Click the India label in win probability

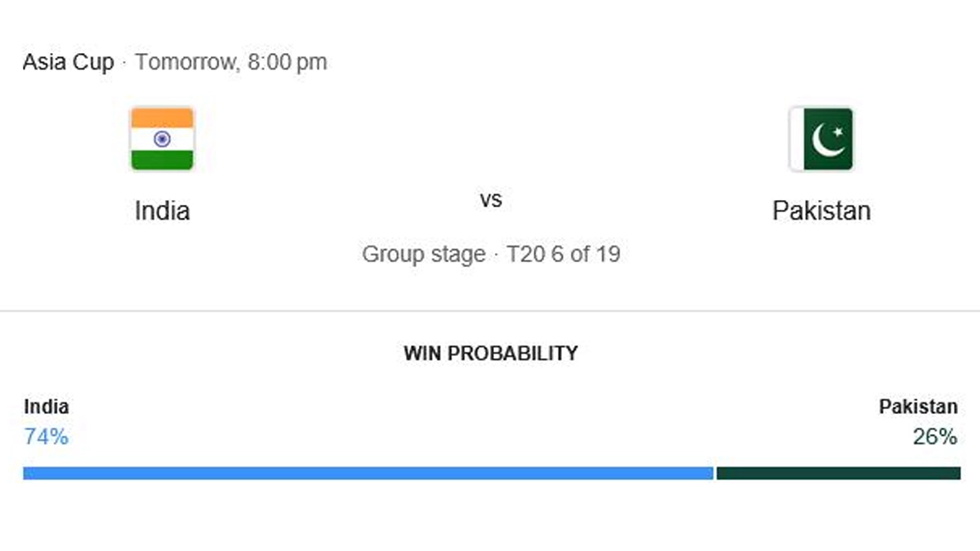(46, 407)
